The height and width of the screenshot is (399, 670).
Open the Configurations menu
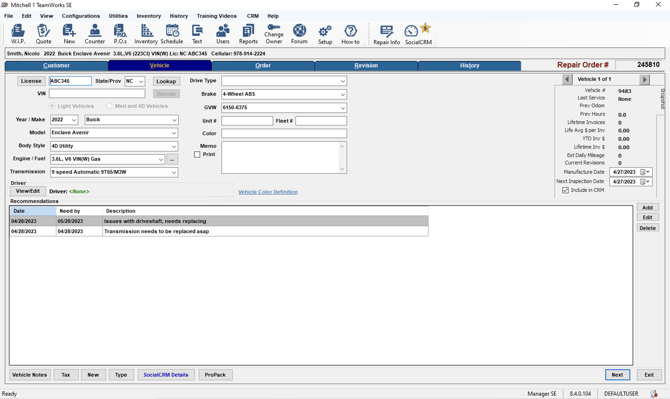(x=81, y=16)
